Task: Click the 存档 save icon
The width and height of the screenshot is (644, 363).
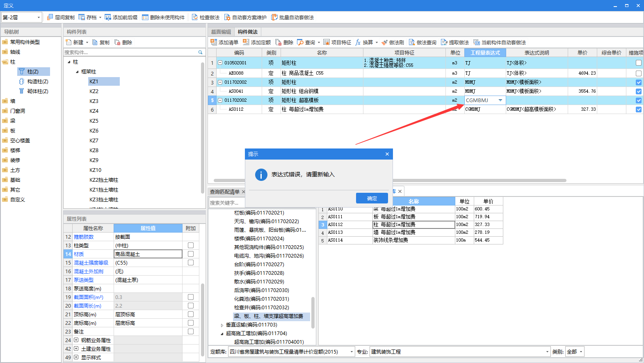Action: click(x=82, y=17)
